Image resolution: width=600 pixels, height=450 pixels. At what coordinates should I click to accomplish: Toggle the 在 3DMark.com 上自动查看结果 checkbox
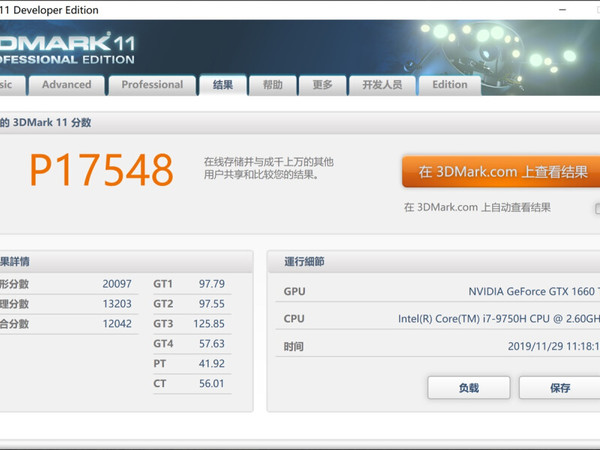[x=597, y=208]
